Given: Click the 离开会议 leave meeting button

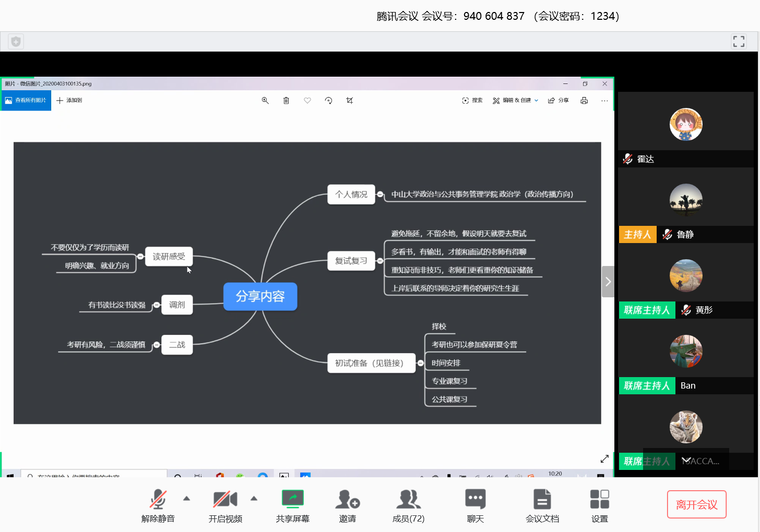Looking at the screenshot, I should (x=696, y=504).
